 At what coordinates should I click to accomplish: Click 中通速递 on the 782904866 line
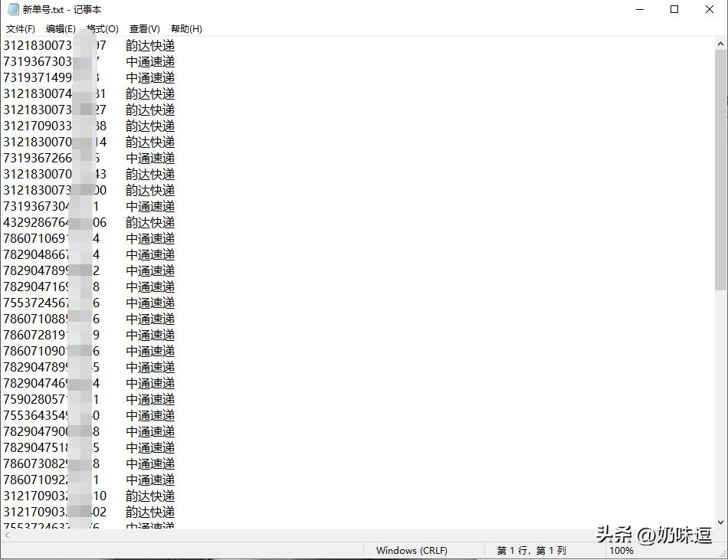[x=150, y=254]
